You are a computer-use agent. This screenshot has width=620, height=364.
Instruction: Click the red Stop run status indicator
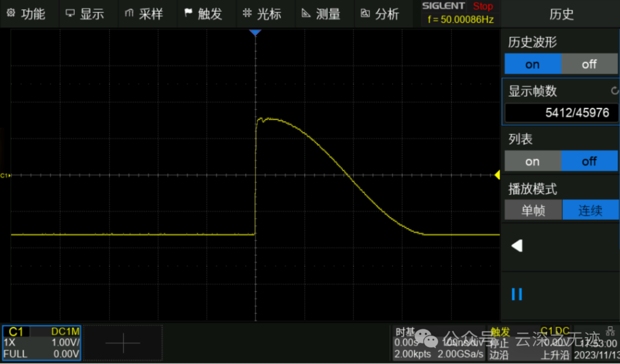point(483,6)
